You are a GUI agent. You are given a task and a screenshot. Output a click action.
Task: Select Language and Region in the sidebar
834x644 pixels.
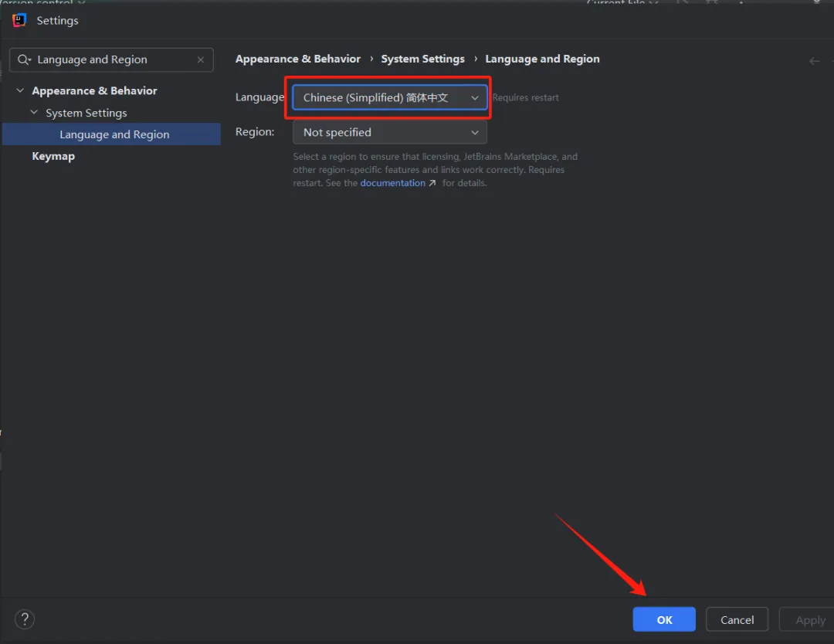coord(114,134)
